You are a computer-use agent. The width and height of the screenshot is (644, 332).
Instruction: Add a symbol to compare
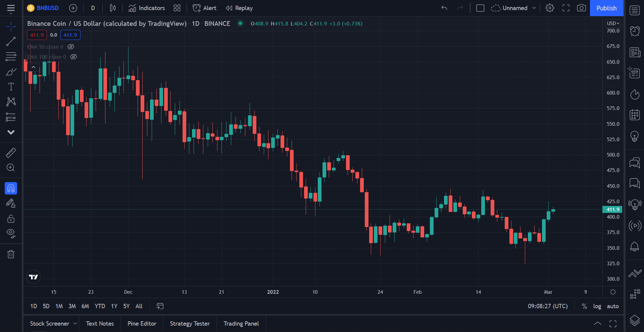[73, 8]
